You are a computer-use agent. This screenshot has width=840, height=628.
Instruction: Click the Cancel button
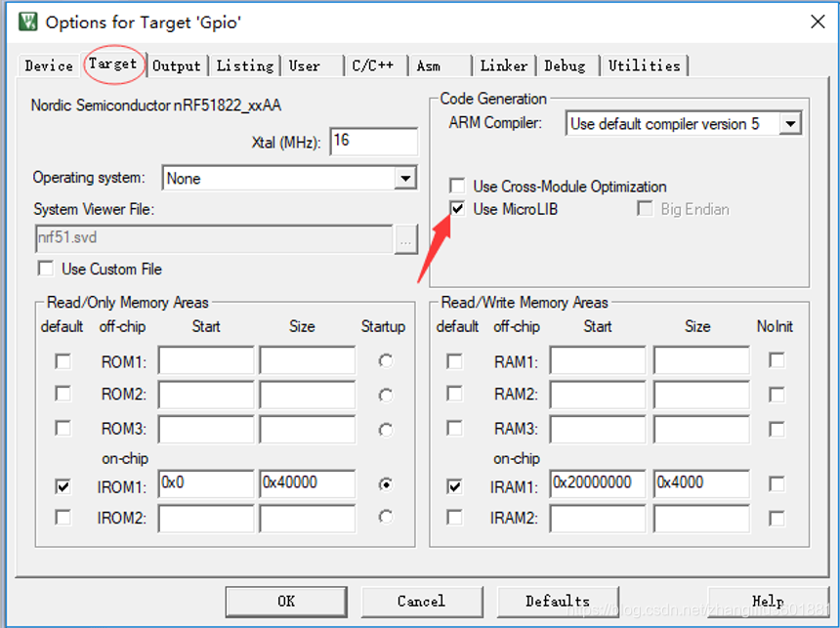click(x=421, y=602)
